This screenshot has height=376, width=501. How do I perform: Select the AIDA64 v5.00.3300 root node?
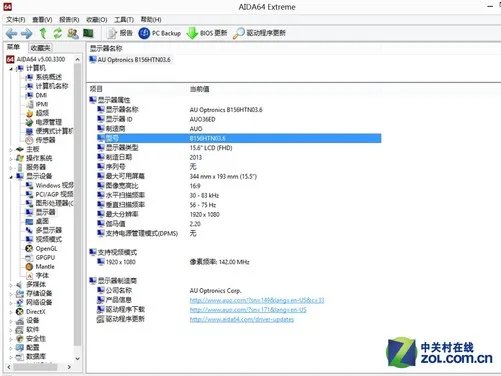[x=36, y=59]
